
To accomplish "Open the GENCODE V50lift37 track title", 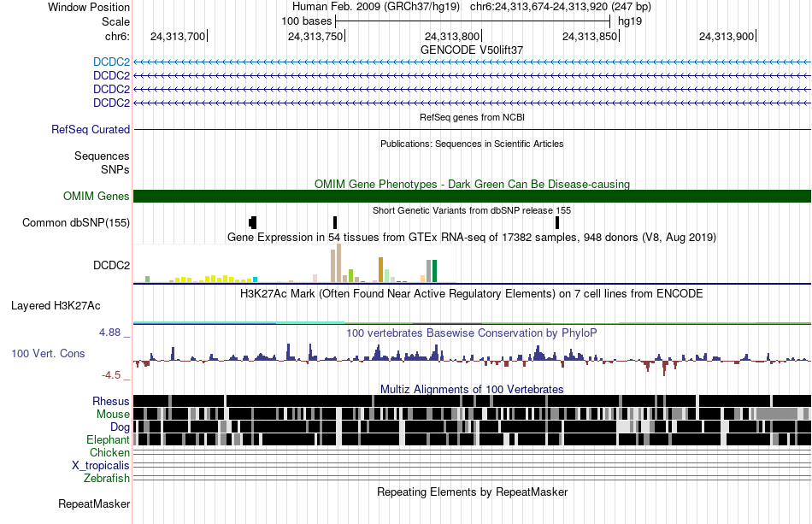I will (x=472, y=50).
